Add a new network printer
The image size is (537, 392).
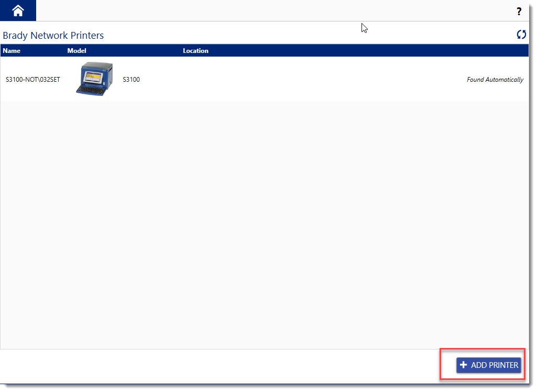coord(488,365)
